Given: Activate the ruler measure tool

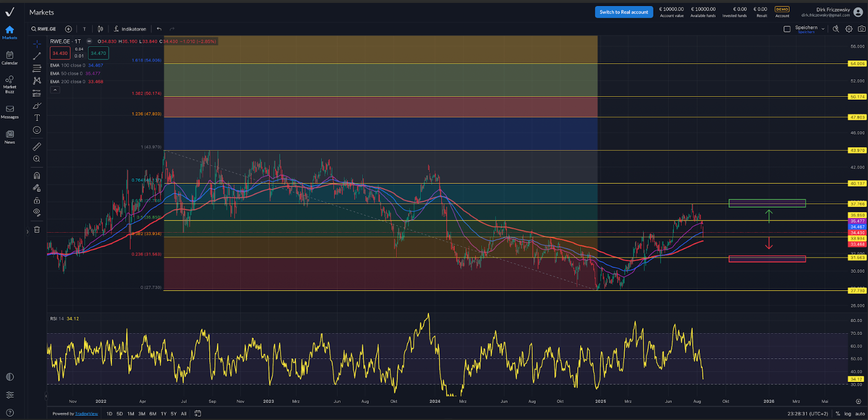Looking at the screenshot, I should coord(37,147).
